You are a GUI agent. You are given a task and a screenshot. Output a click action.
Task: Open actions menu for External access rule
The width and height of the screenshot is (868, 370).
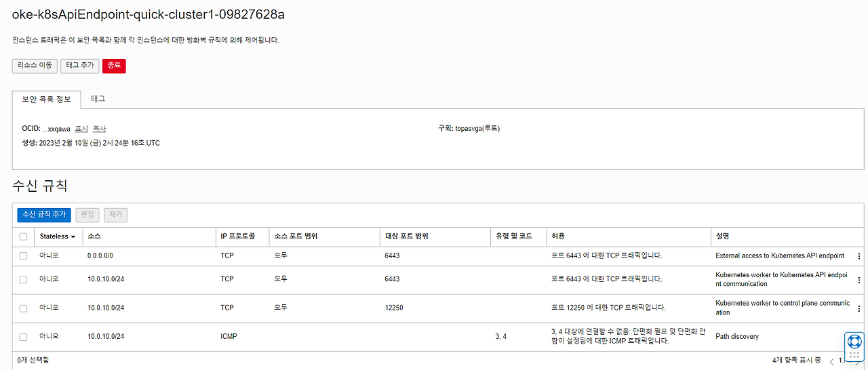coord(859,256)
